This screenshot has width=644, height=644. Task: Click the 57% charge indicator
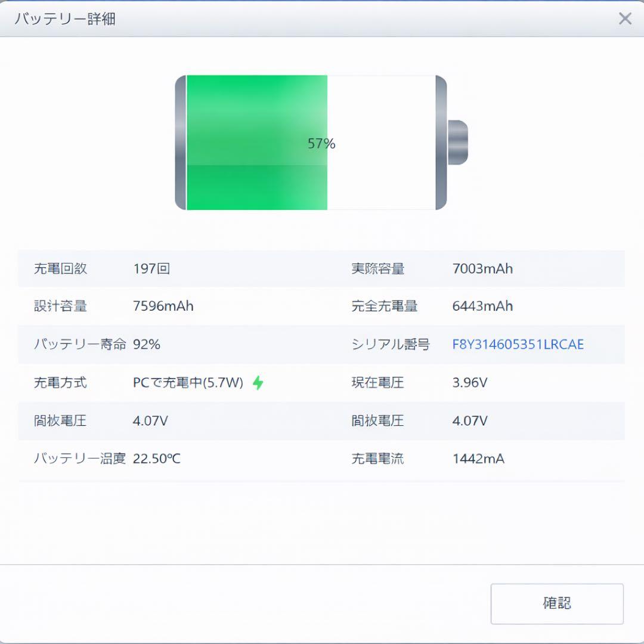coord(322,143)
